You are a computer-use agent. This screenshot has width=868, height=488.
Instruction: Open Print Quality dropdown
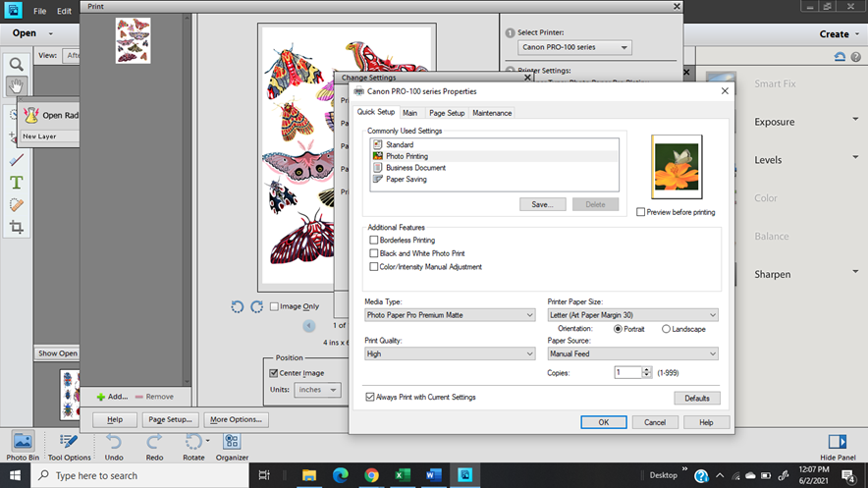[x=450, y=353]
